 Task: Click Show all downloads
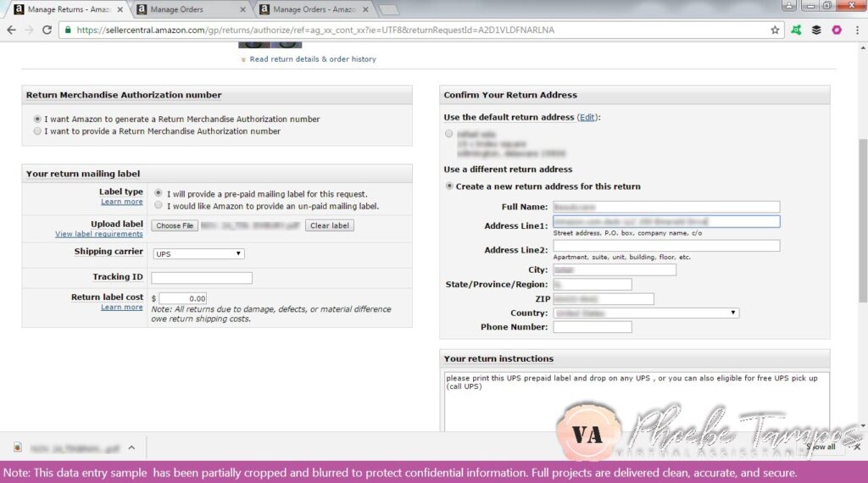821,447
